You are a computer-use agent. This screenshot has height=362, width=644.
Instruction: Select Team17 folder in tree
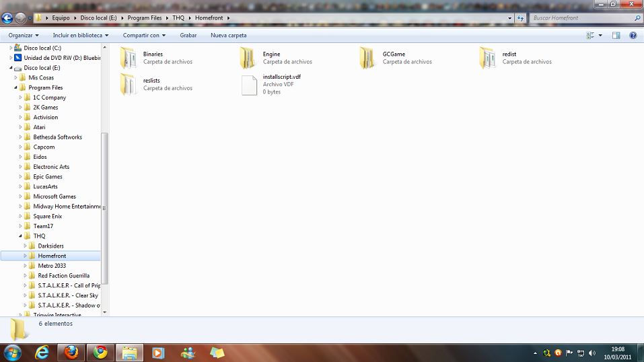[x=43, y=226]
